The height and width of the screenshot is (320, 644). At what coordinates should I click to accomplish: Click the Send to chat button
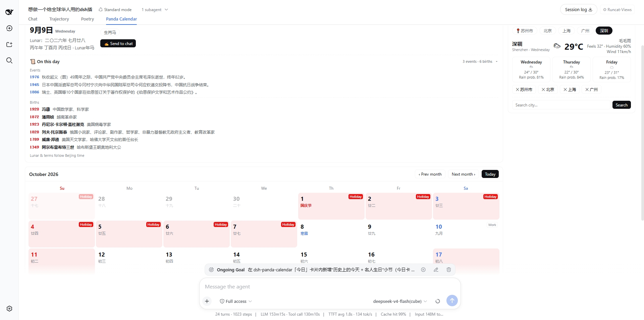(x=118, y=43)
